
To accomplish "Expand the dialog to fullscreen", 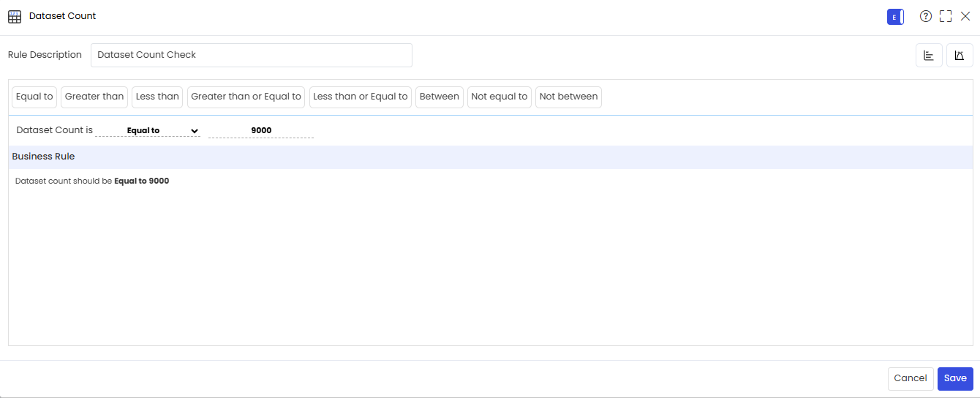I will [x=946, y=16].
